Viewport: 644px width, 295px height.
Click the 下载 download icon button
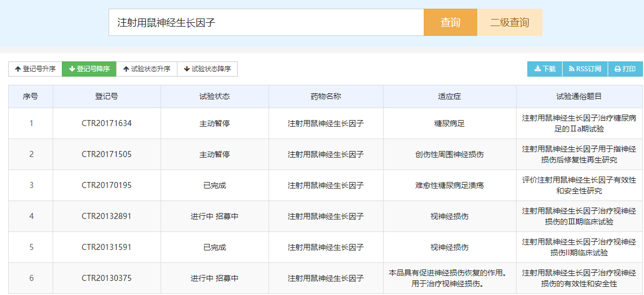[545, 69]
